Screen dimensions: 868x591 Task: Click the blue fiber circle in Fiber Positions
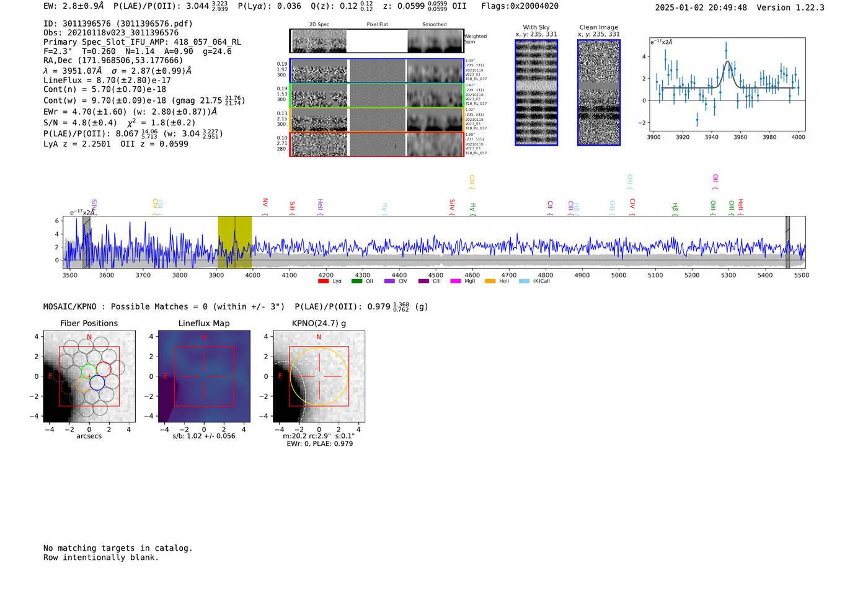[x=97, y=383]
